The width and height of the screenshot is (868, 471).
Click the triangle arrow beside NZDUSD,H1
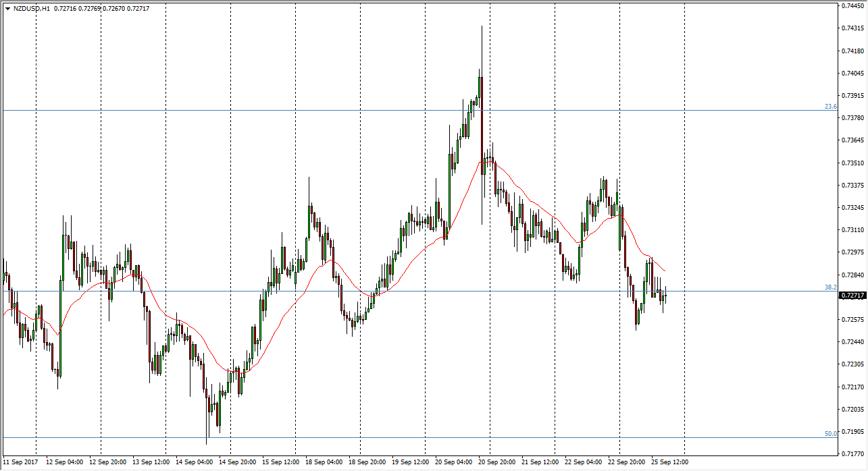click(7, 9)
